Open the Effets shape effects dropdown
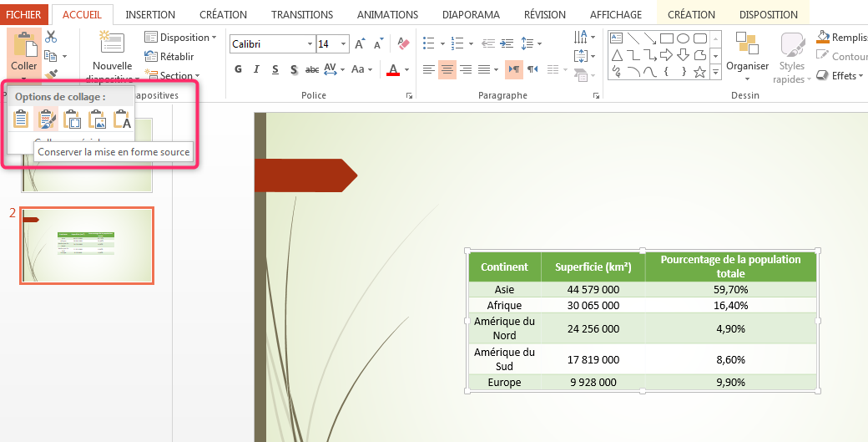Image resolution: width=868 pixels, height=442 pixels. point(841,75)
